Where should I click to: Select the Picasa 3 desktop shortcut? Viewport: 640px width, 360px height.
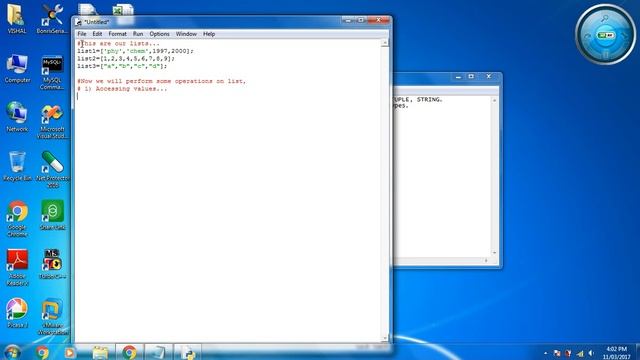click(17, 313)
